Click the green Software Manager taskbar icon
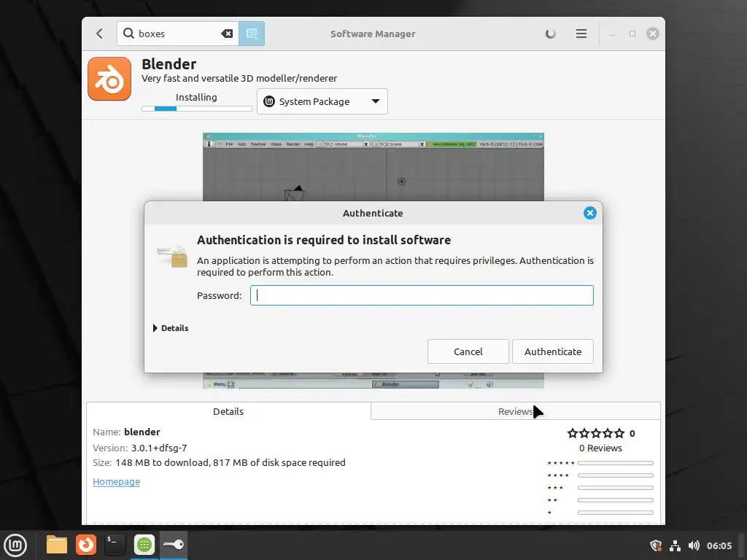The image size is (747, 560). (144, 545)
